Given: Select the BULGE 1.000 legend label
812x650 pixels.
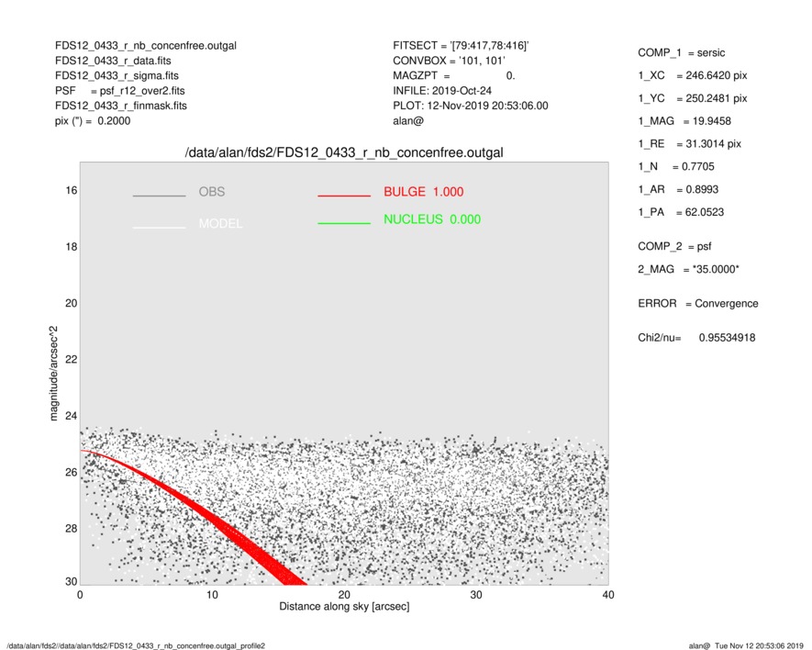Looking at the screenshot, I should coord(423,192).
